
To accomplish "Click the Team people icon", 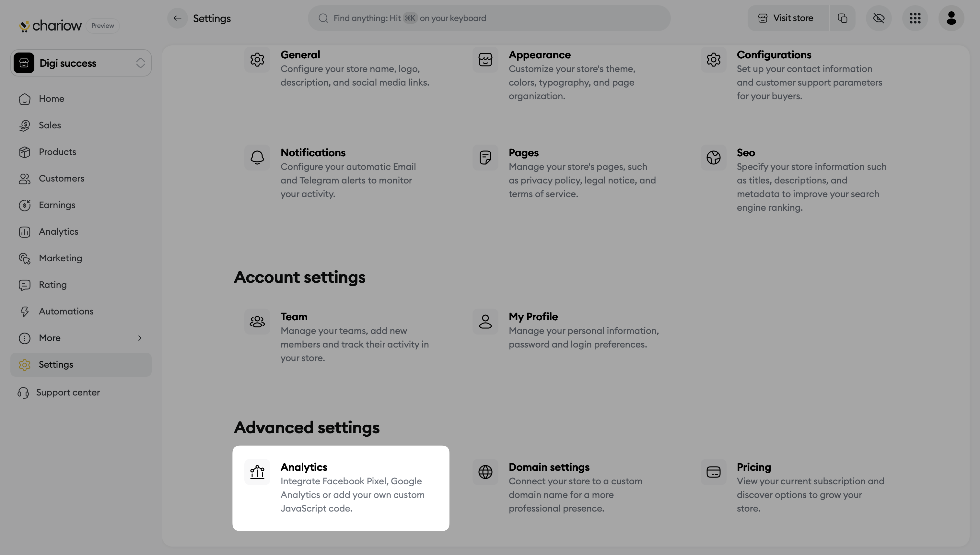I will [257, 321].
